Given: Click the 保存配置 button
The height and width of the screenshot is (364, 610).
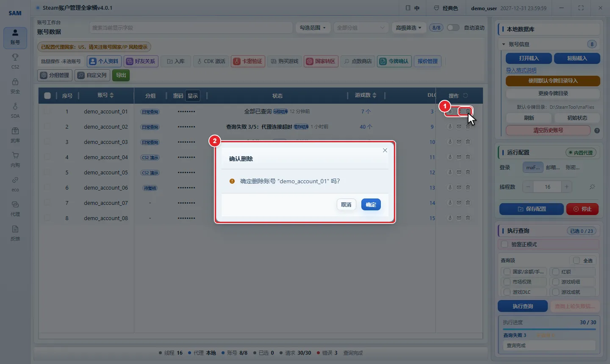Looking at the screenshot, I should (x=532, y=209).
